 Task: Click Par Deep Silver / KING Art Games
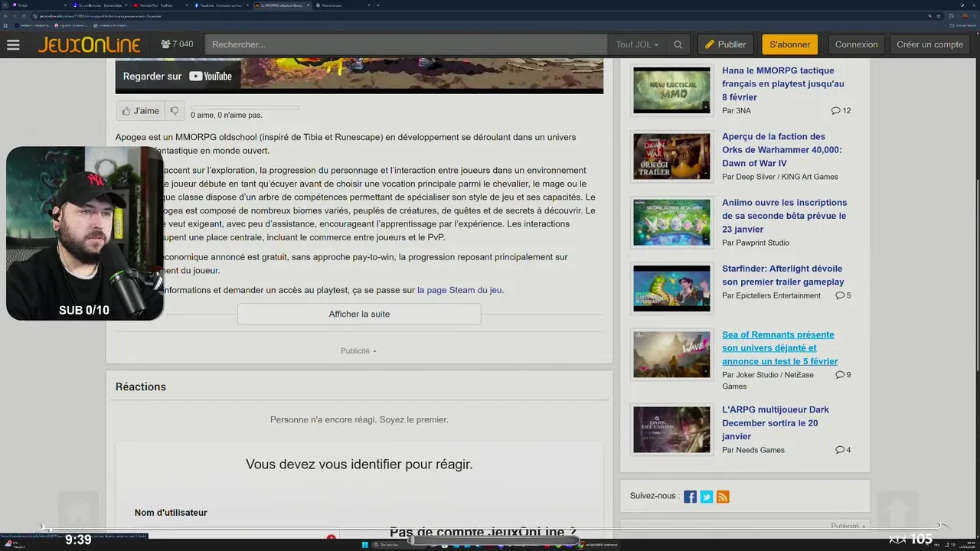780,177
